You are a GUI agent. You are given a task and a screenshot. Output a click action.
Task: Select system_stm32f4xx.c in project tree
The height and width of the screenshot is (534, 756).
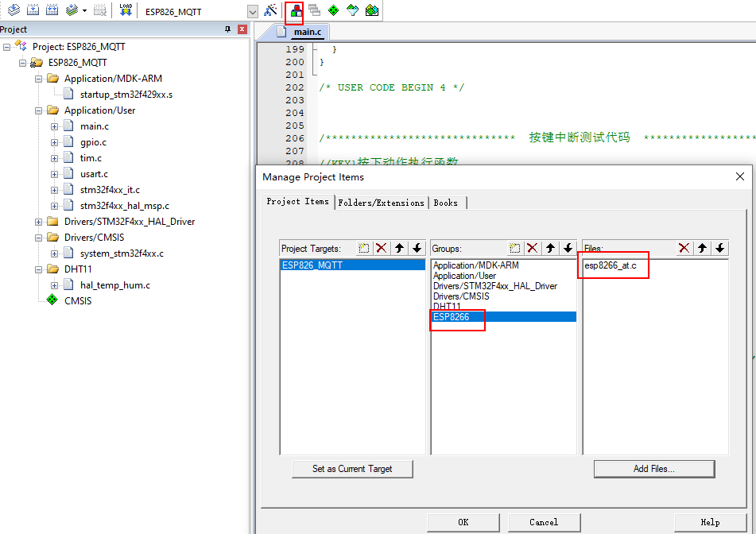[x=122, y=253]
